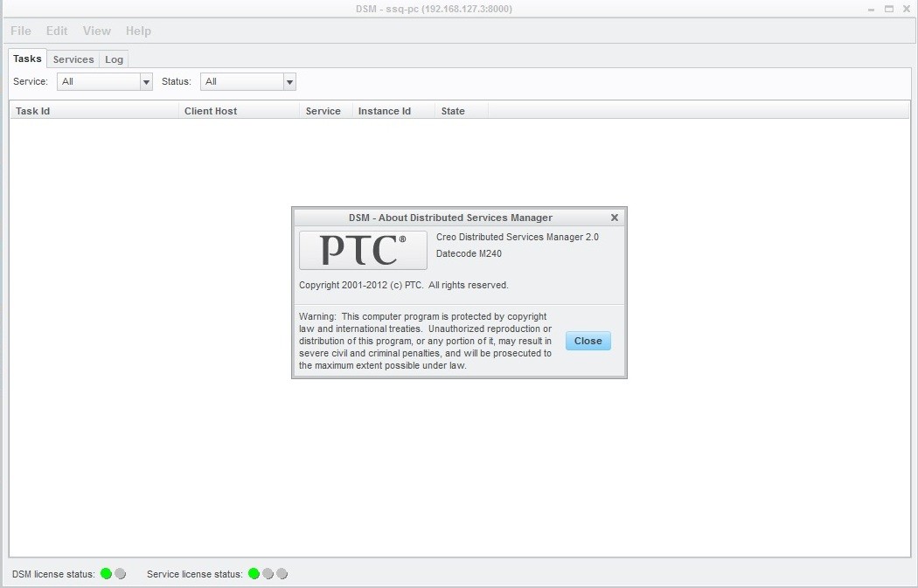Click Close button in About dialog

click(x=588, y=341)
